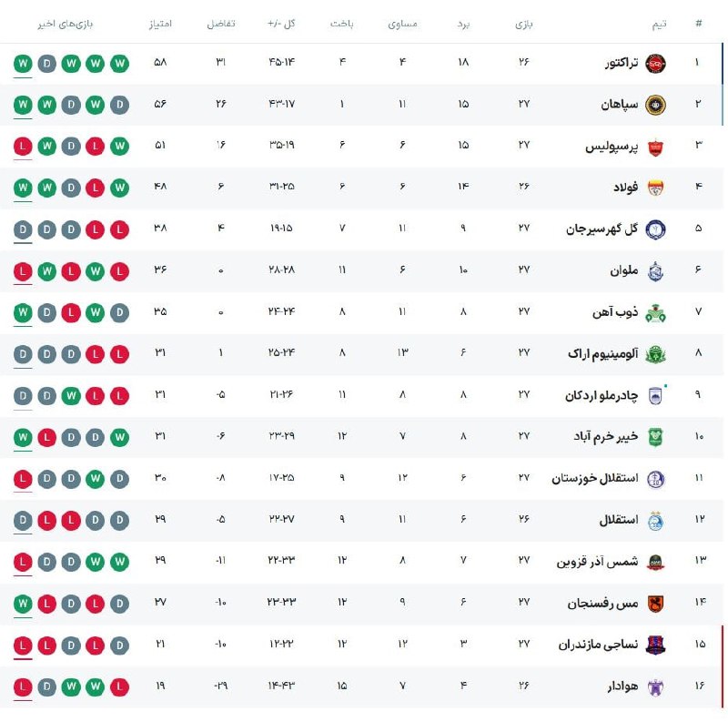Sort by the تفاضل column header
The image size is (728, 722).
[221, 24]
